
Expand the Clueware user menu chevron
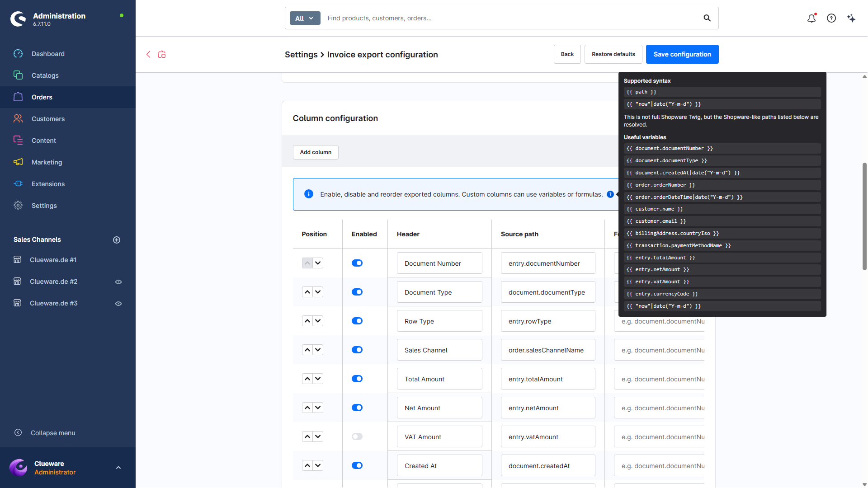(x=118, y=468)
